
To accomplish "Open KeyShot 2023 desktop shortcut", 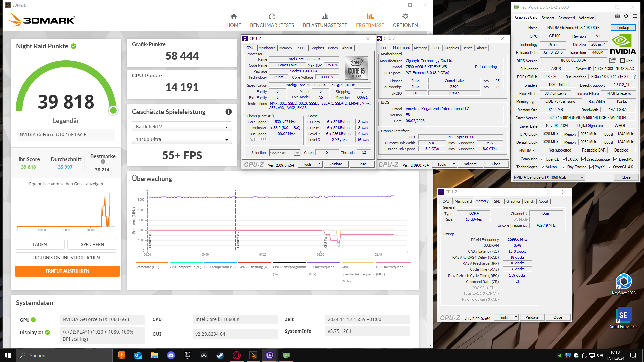I will [x=624, y=284].
